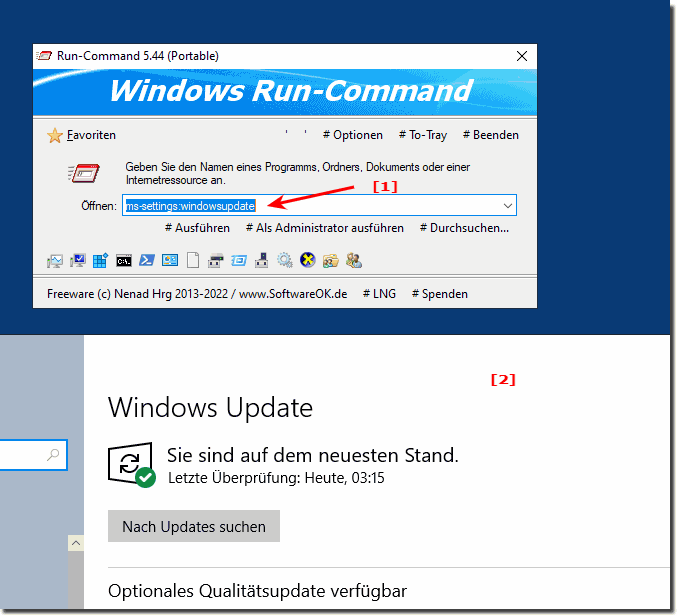Open the Favoriten menu
This screenshot has width=677, height=616.
(x=91, y=135)
